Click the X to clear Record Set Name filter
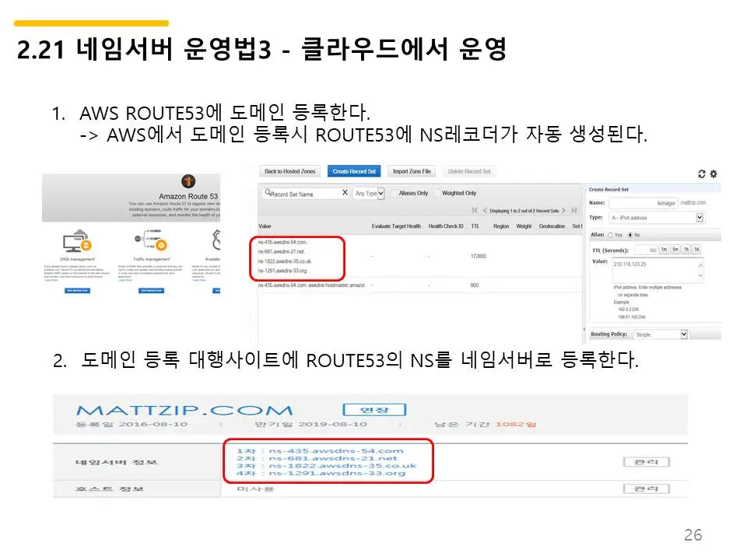This screenshot has height=560, width=747. coord(345,193)
